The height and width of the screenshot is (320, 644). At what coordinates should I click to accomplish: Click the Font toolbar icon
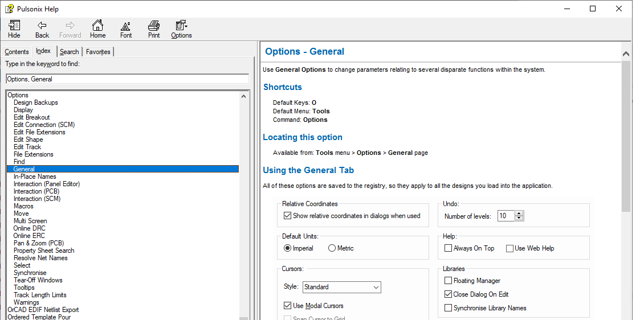point(126,28)
